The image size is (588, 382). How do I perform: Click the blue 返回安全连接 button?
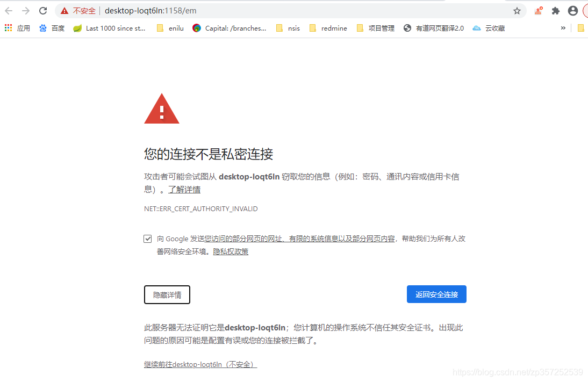click(436, 294)
